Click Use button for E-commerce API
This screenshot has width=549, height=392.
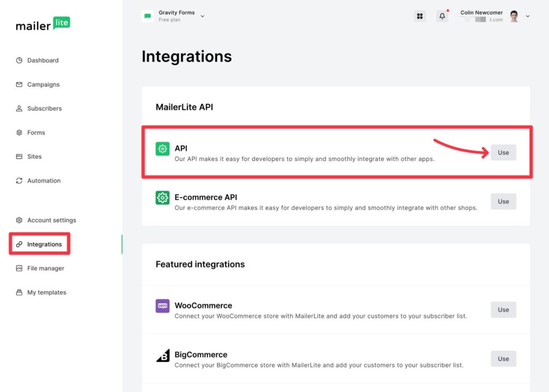pos(503,202)
